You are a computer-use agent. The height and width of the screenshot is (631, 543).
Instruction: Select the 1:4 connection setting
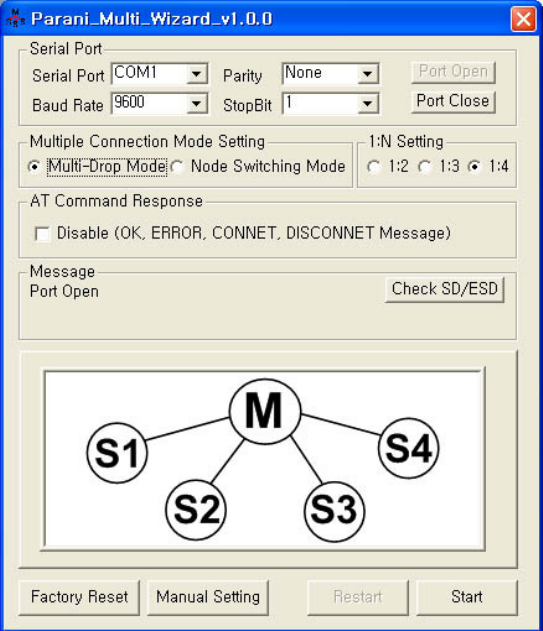[x=475, y=166]
